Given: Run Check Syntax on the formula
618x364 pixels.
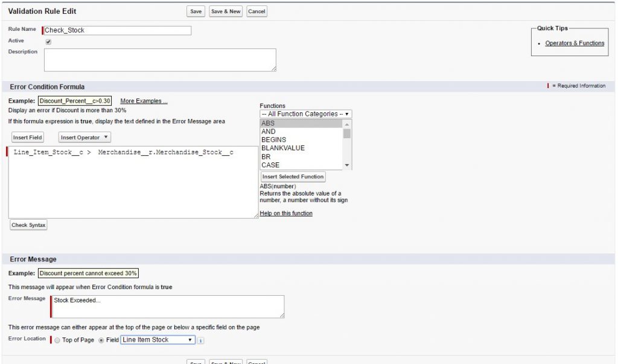Looking at the screenshot, I should coord(28,225).
